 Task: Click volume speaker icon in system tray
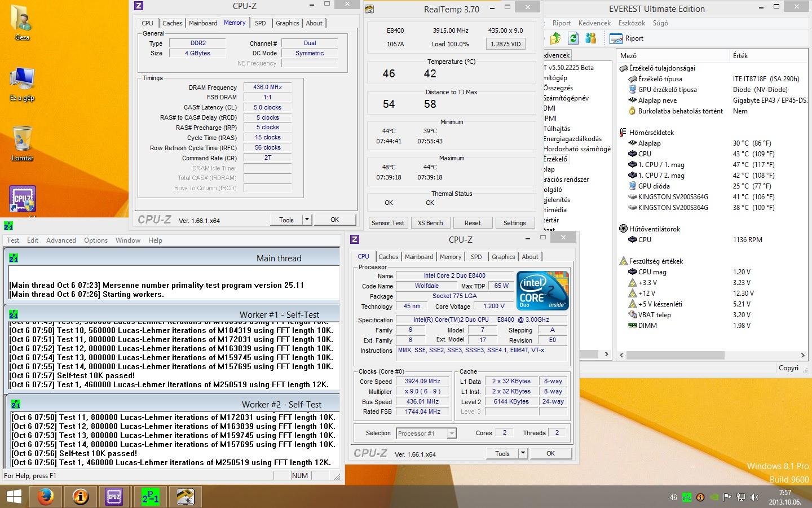pyautogui.click(x=754, y=497)
